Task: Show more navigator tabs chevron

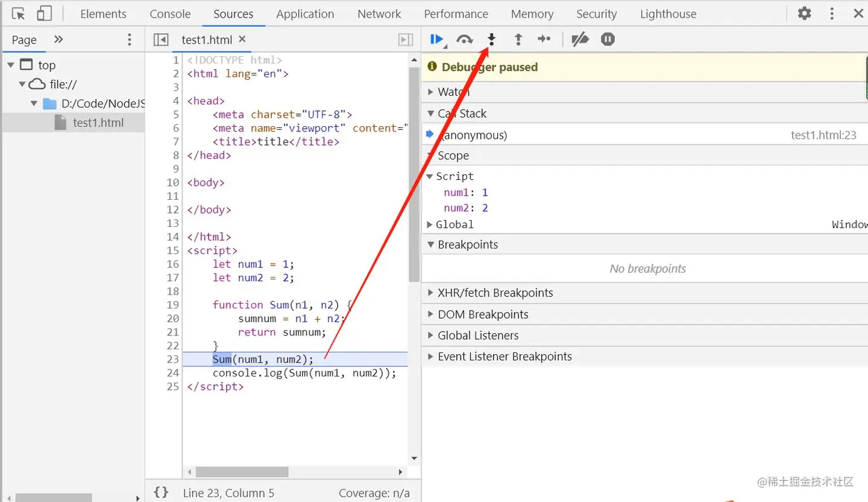Action: pos(58,39)
